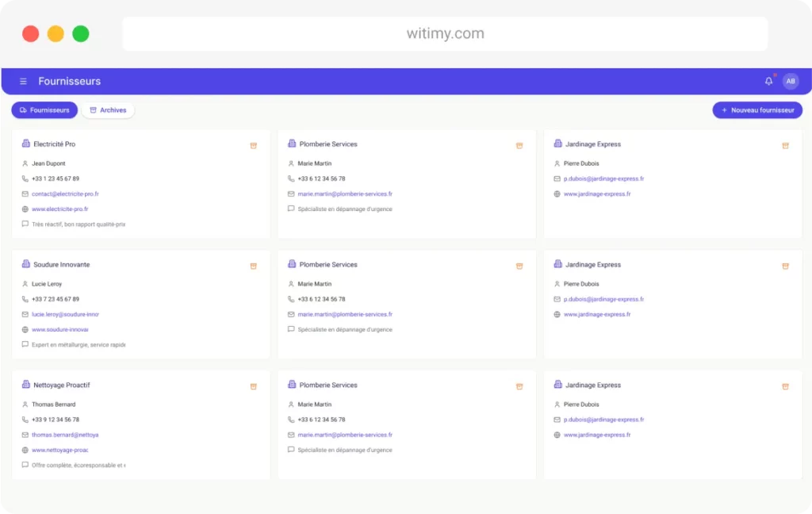Click the phone icon beside +33 7 23 45 67 89
Image resolution: width=812 pixels, height=514 pixels.
pyautogui.click(x=25, y=299)
